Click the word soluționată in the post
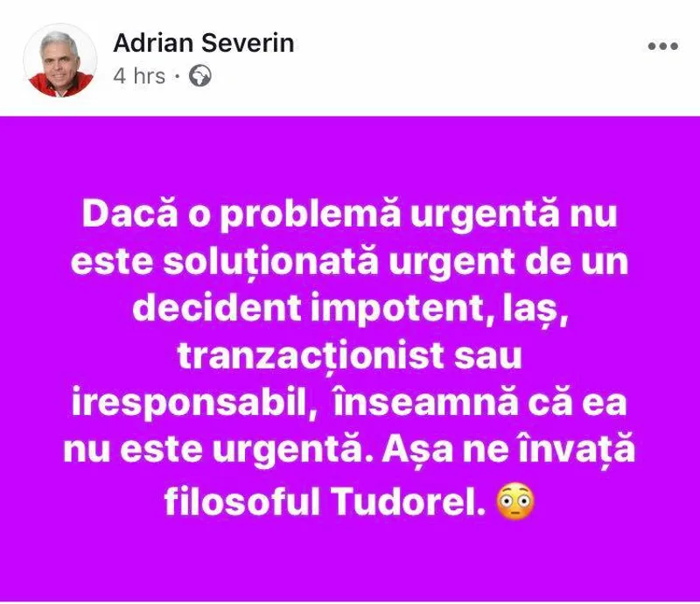This screenshot has height=604, width=700. pos(270,261)
